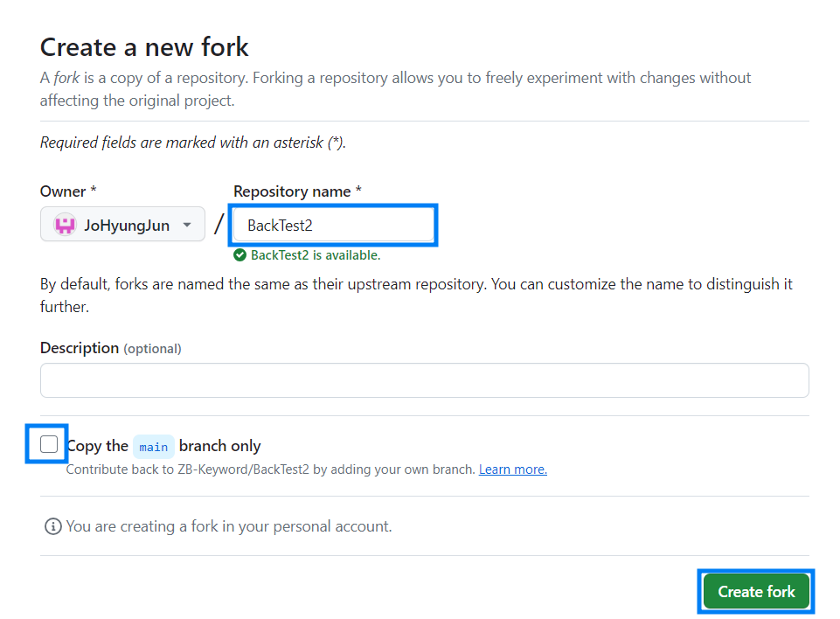Click the main branch code badge
The height and width of the screenshot is (619, 840).
153,447
